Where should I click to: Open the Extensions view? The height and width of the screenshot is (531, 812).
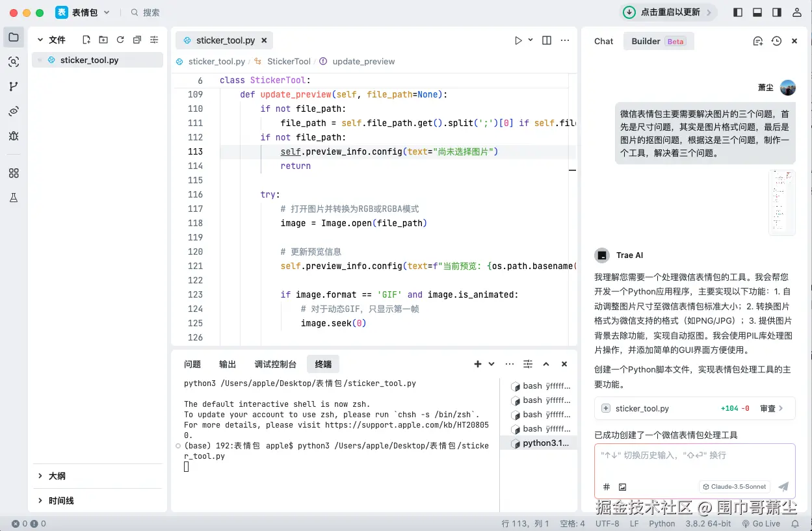(14, 173)
